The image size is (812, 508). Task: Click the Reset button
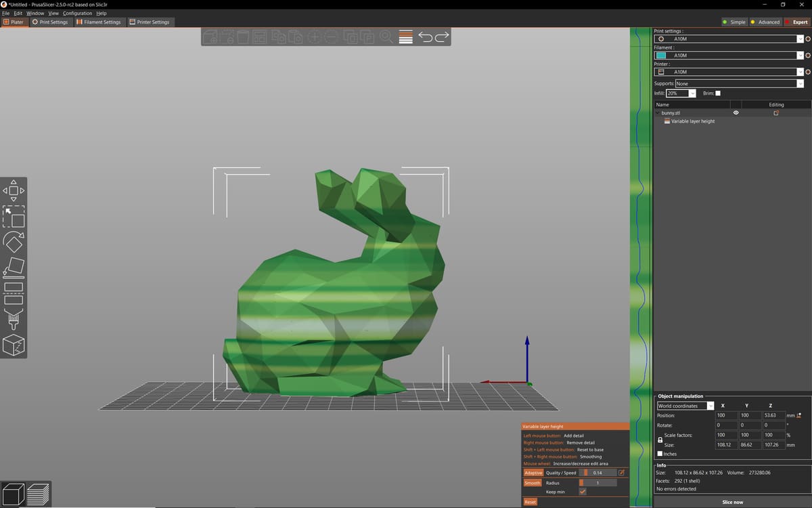[x=531, y=502]
